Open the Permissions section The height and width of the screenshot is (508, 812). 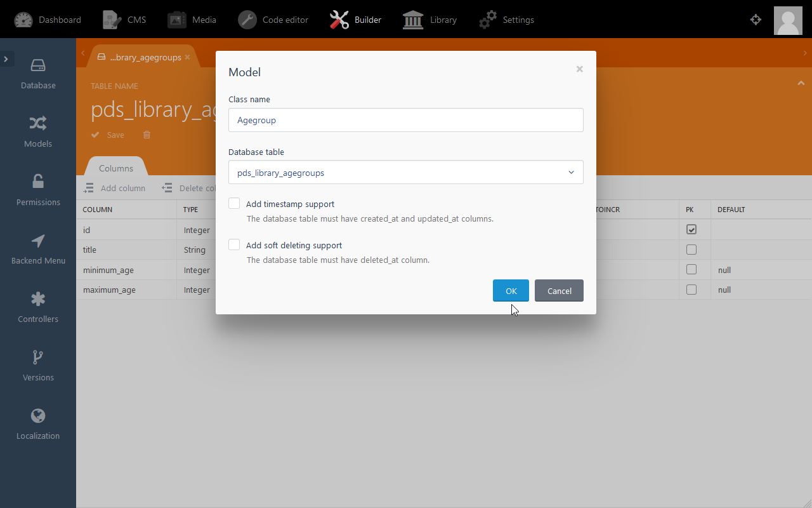point(38,190)
